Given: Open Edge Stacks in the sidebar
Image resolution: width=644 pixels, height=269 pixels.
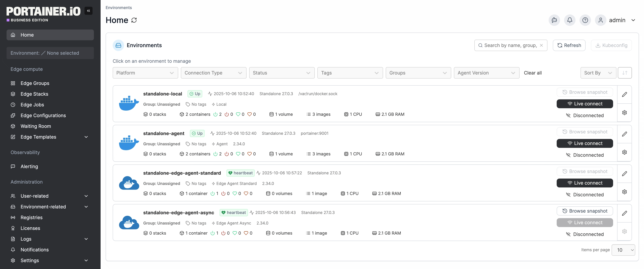Looking at the screenshot, I should (x=34, y=94).
